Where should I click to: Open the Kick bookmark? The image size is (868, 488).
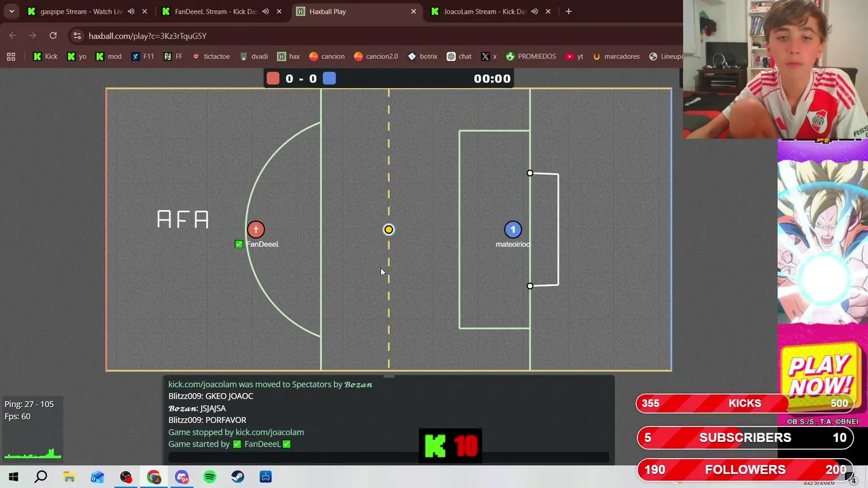[45, 56]
